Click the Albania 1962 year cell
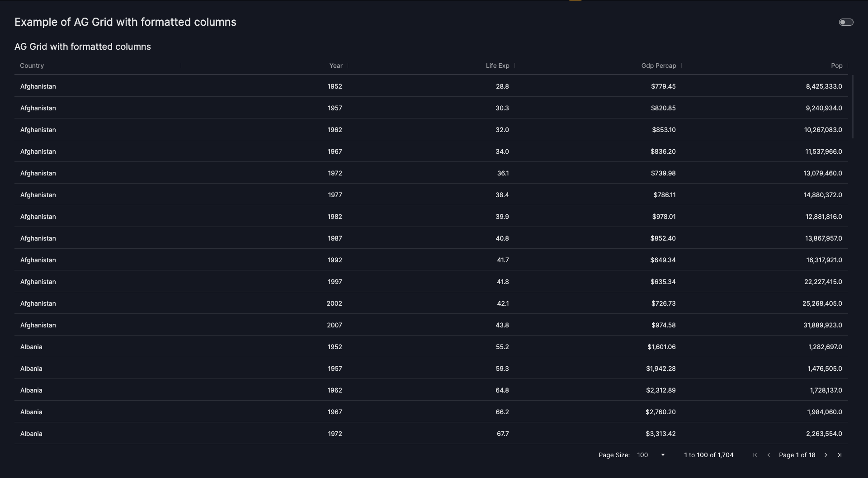This screenshot has height=478, width=868. coord(335,390)
